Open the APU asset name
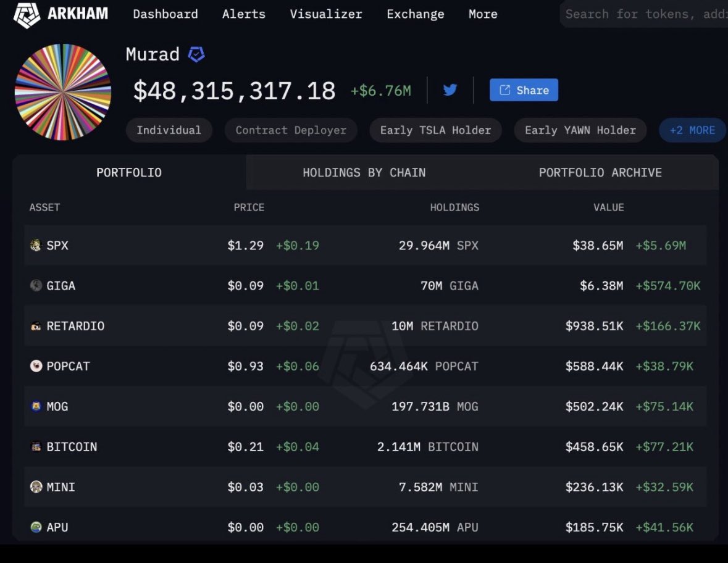Image resolution: width=728 pixels, height=563 pixels. pos(57,528)
